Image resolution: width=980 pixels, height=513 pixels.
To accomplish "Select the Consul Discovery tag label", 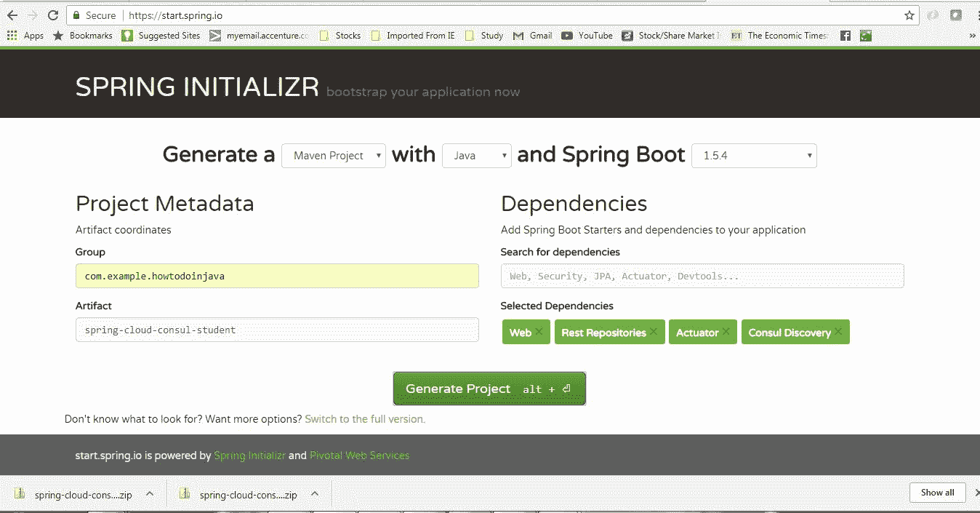I will [x=790, y=333].
